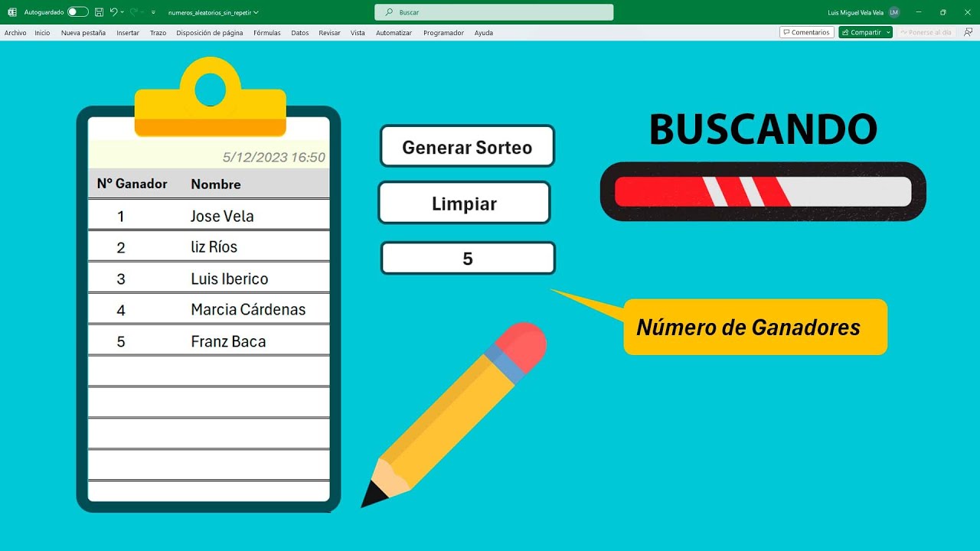Click winner number 3 cell

click(120, 279)
